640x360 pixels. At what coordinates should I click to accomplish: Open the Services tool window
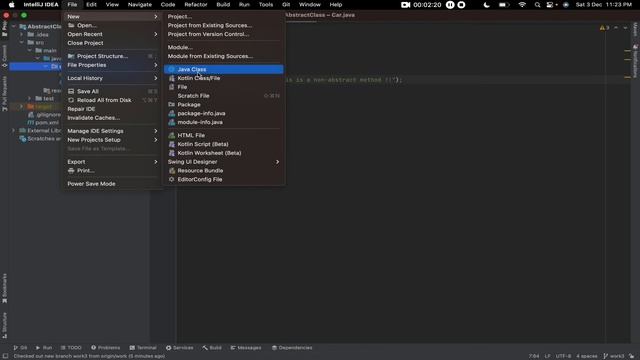(180, 348)
